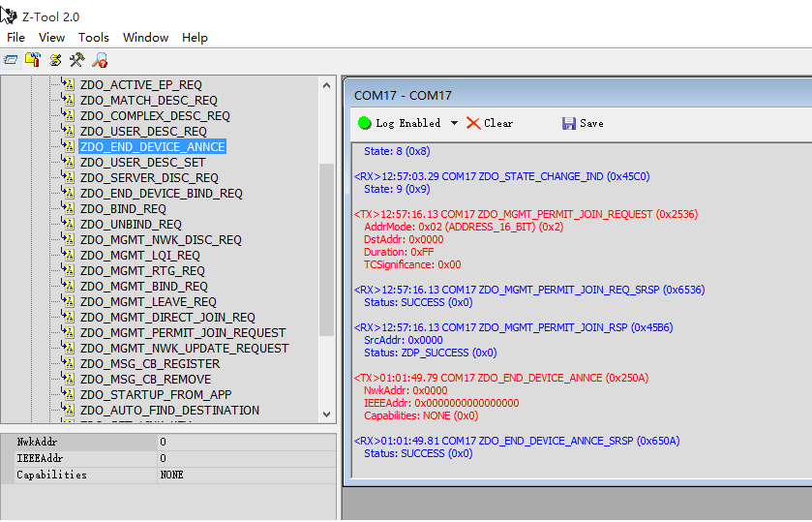Select ZDO_MGMT_LQI_REQ command
This screenshot has height=522, width=812.
click(139, 256)
